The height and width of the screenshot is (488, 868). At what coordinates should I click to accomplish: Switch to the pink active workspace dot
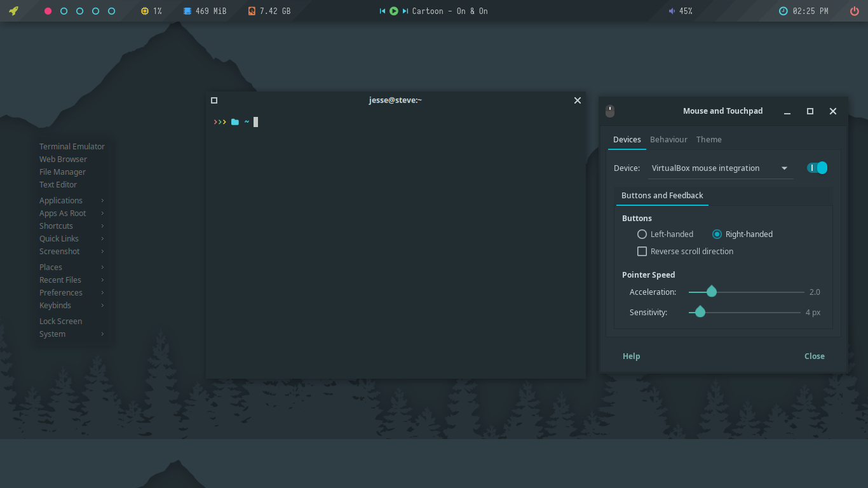pos(48,11)
